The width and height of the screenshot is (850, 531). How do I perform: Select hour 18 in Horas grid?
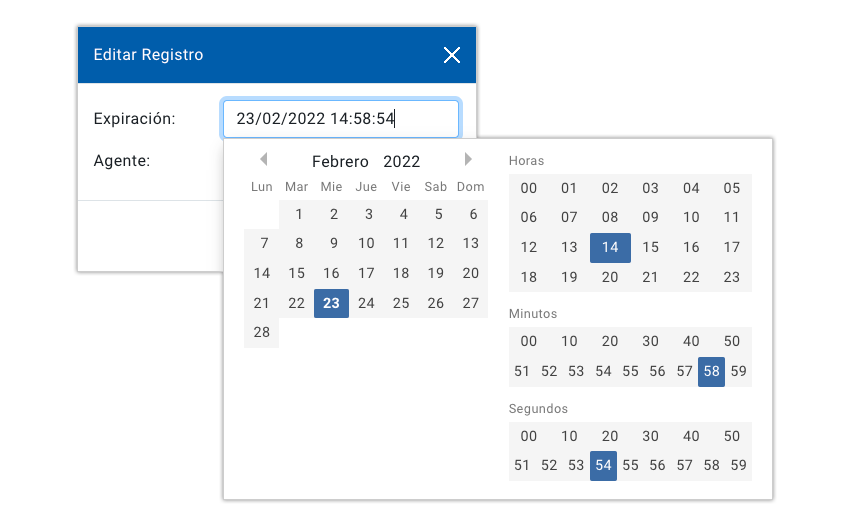click(529, 278)
